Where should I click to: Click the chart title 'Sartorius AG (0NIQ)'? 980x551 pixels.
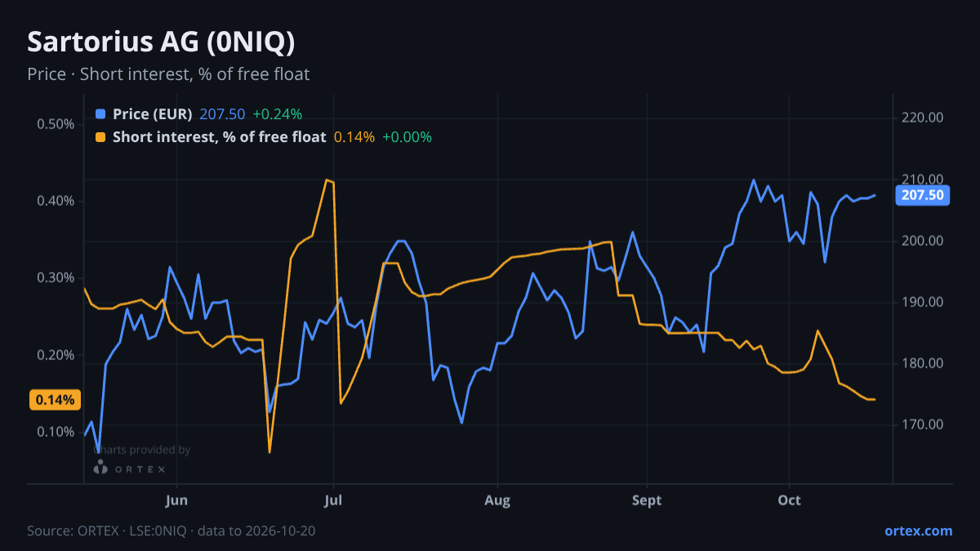click(x=161, y=42)
